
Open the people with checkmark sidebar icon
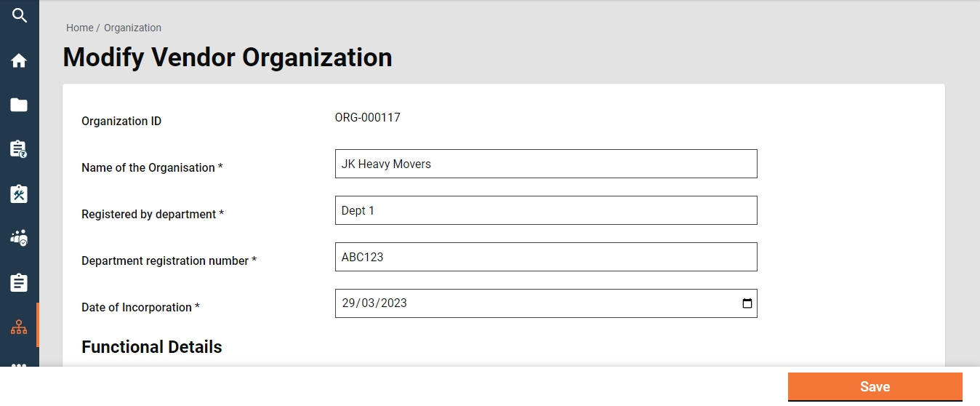point(19,238)
